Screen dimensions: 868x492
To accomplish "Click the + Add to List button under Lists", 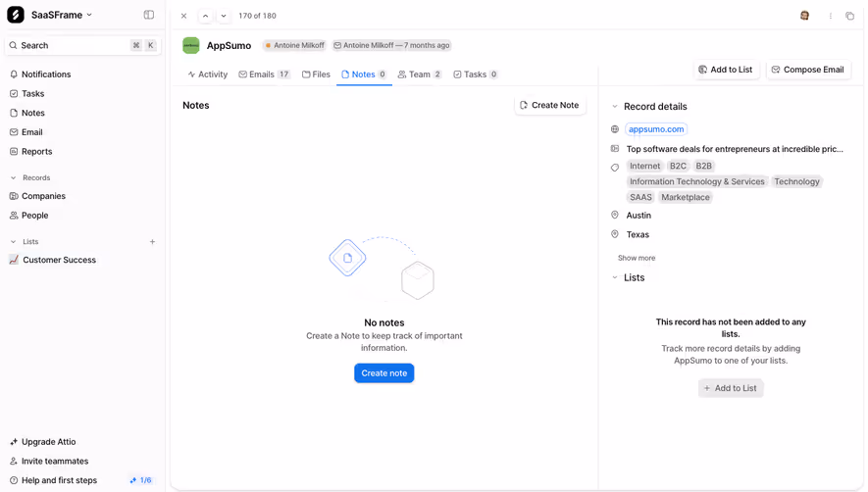I will [x=731, y=388].
